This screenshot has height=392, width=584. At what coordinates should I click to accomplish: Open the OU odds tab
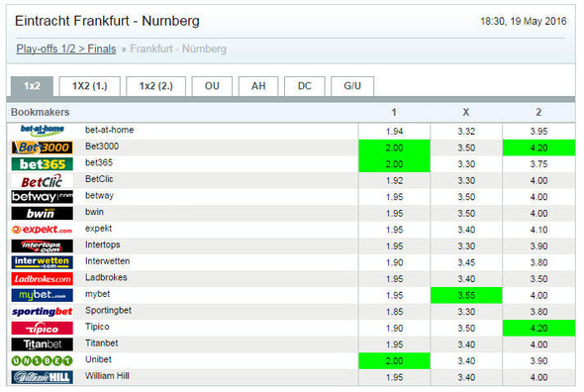pos(212,86)
